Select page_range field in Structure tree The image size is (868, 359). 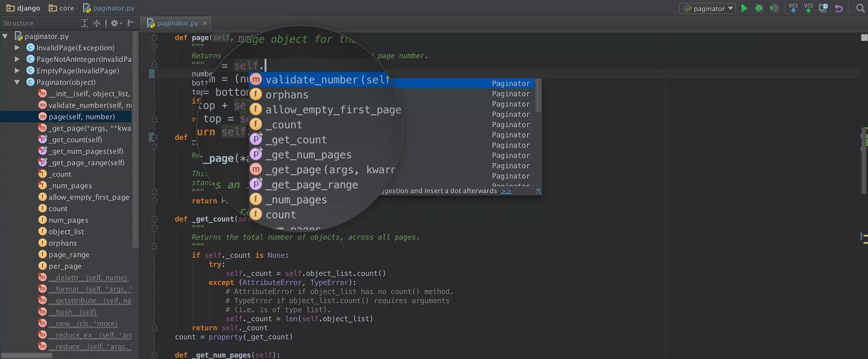64,254
